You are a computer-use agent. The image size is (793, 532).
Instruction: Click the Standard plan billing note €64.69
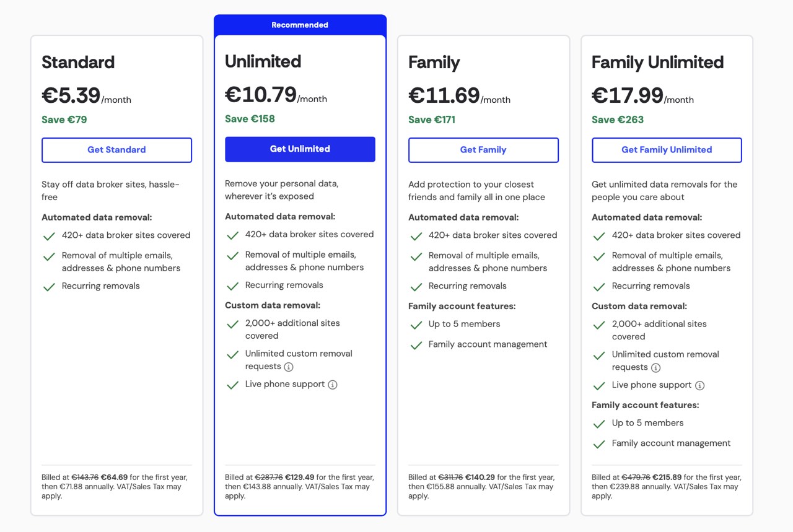click(114, 477)
